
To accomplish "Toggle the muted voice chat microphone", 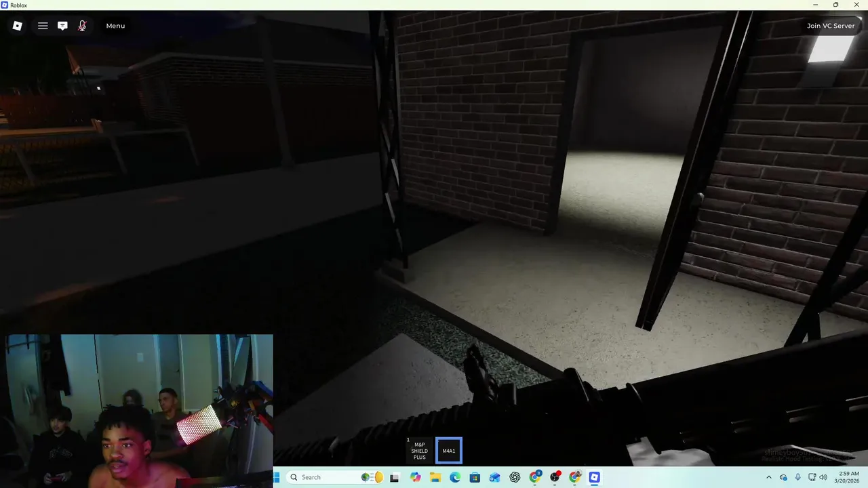I will click(82, 26).
